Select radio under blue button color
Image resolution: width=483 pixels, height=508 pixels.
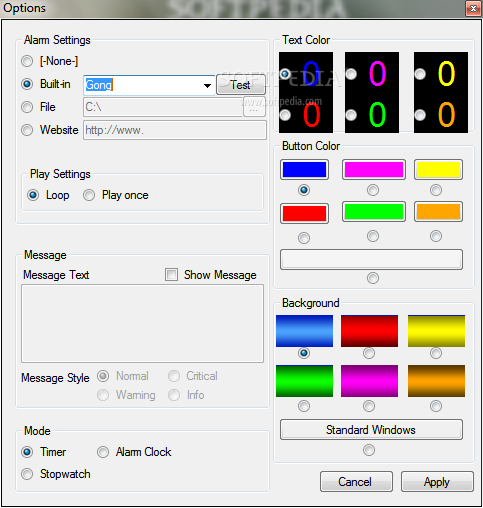304,190
